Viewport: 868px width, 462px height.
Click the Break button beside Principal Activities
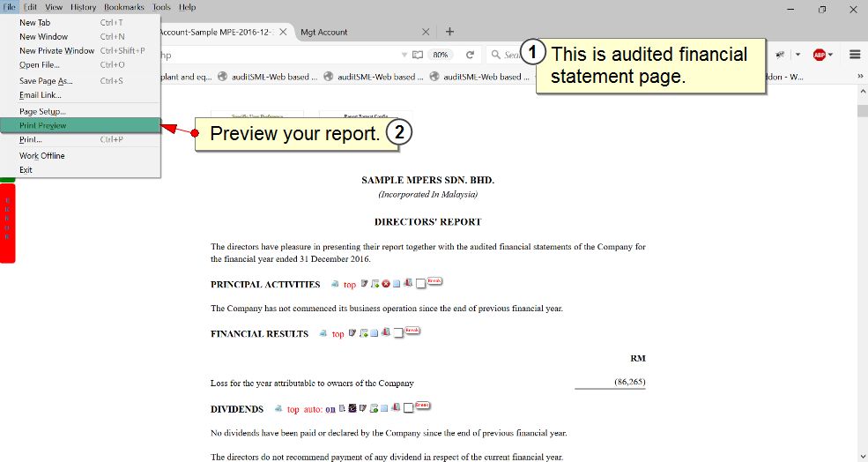coord(434,281)
